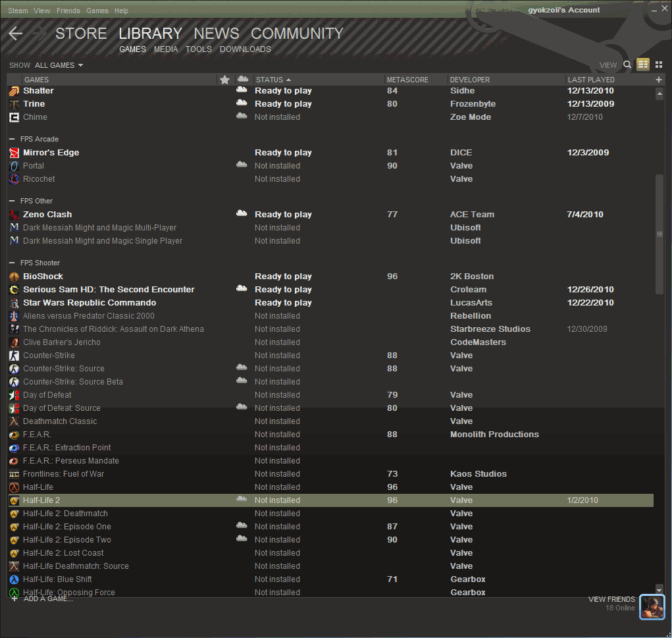This screenshot has width=672, height=638.
Task: Open View Friends list
Action: [x=611, y=599]
